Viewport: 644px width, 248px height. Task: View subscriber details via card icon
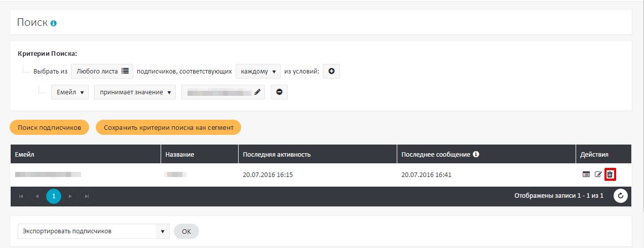pyautogui.click(x=586, y=174)
